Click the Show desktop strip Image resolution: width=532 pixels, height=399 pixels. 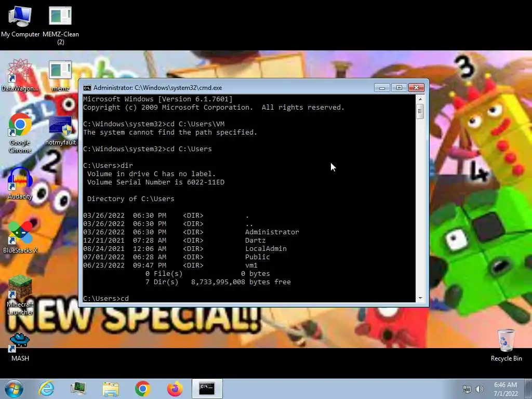click(x=528, y=389)
